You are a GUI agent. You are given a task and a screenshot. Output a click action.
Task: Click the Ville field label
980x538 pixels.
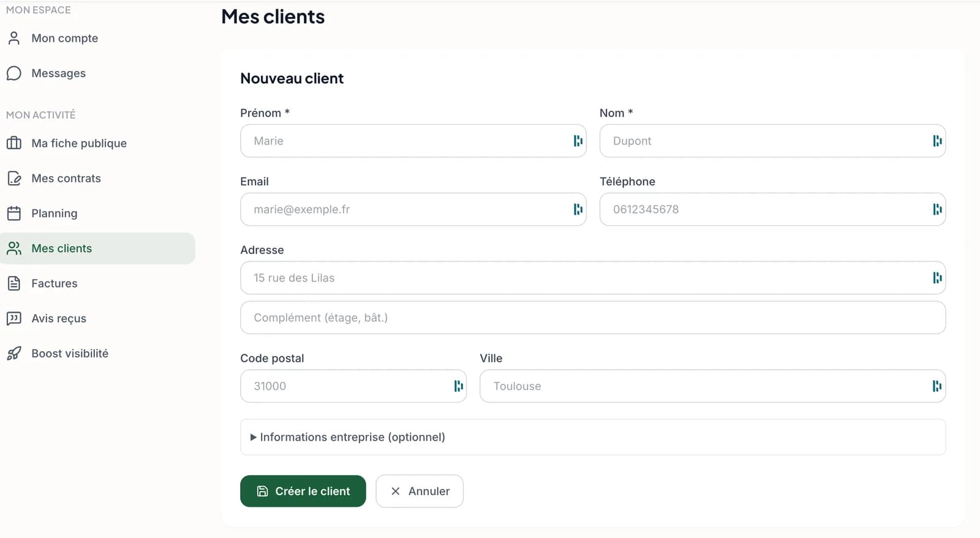[491, 358]
